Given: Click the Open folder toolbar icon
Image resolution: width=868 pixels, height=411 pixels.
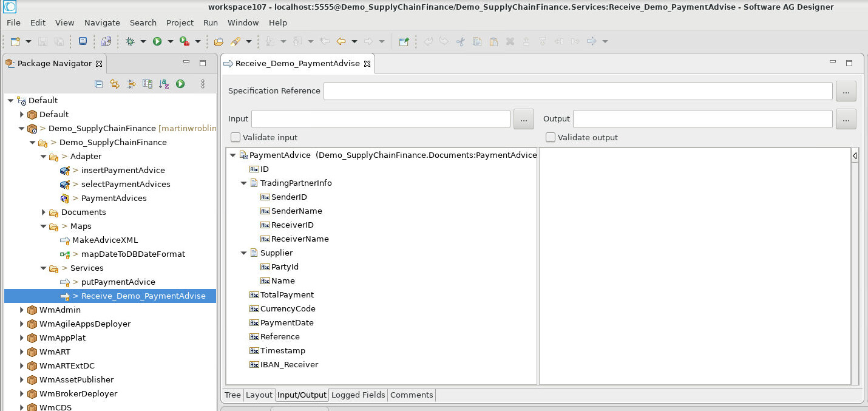Looking at the screenshot, I should point(219,41).
